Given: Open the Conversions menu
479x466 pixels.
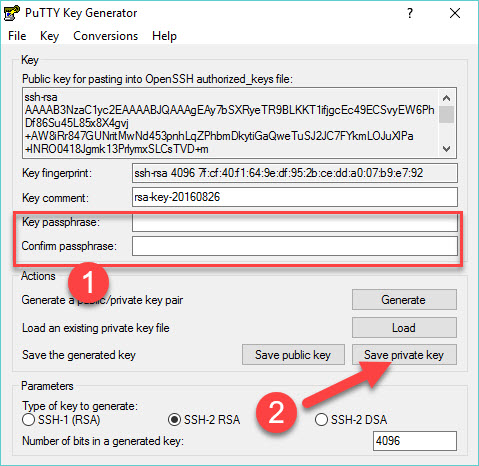Looking at the screenshot, I should (x=105, y=36).
